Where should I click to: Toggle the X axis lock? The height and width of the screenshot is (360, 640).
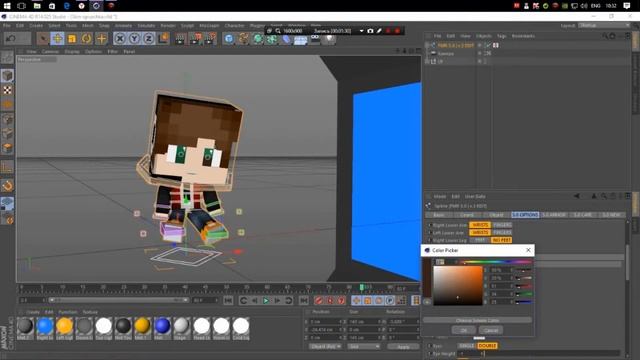tap(120, 39)
